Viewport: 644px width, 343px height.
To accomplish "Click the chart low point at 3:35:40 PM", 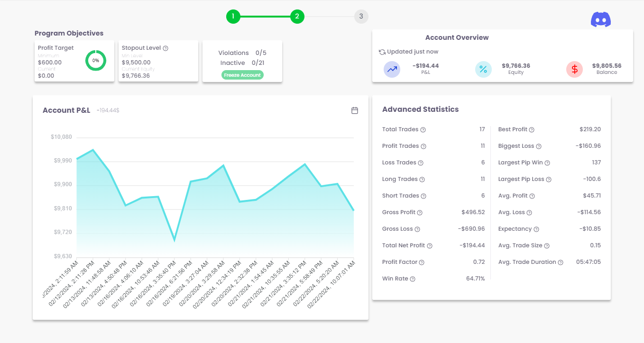I will coord(175,240).
